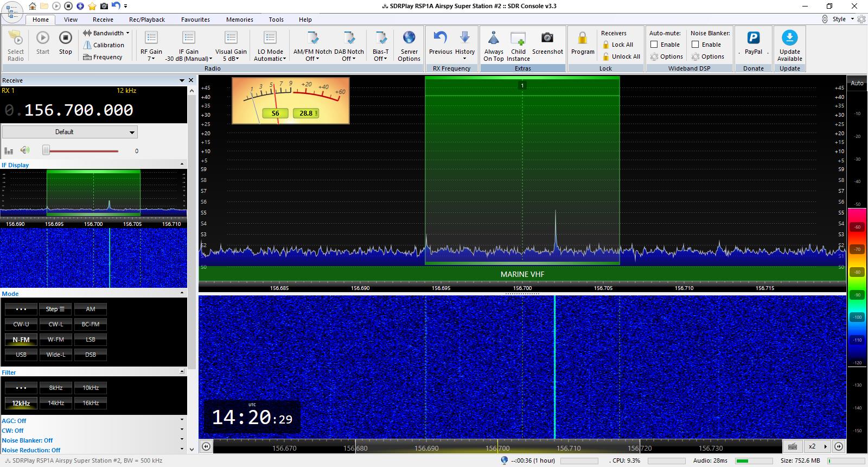The height and width of the screenshot is (467, 868).
Task: Open the Rec/Playback ribbon tab
Action: [146, 20]
